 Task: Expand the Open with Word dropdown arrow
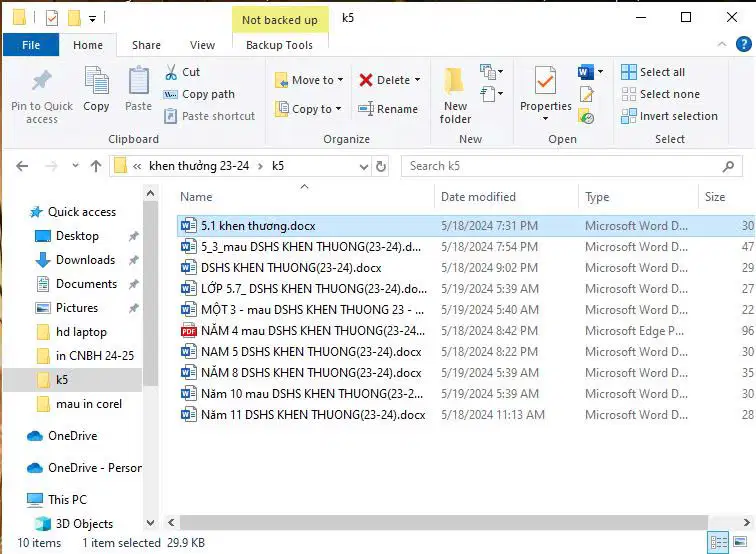600,72
